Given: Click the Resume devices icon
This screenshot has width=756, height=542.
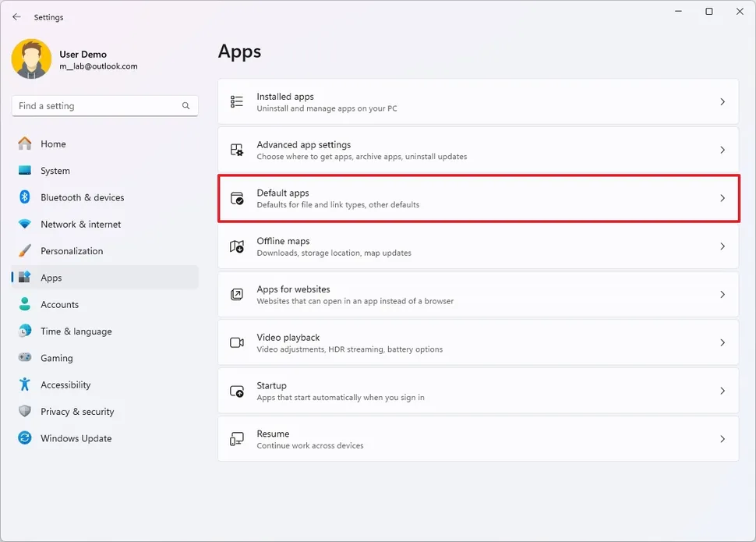Looking at the screenshot, I should [x=237, y=440].
